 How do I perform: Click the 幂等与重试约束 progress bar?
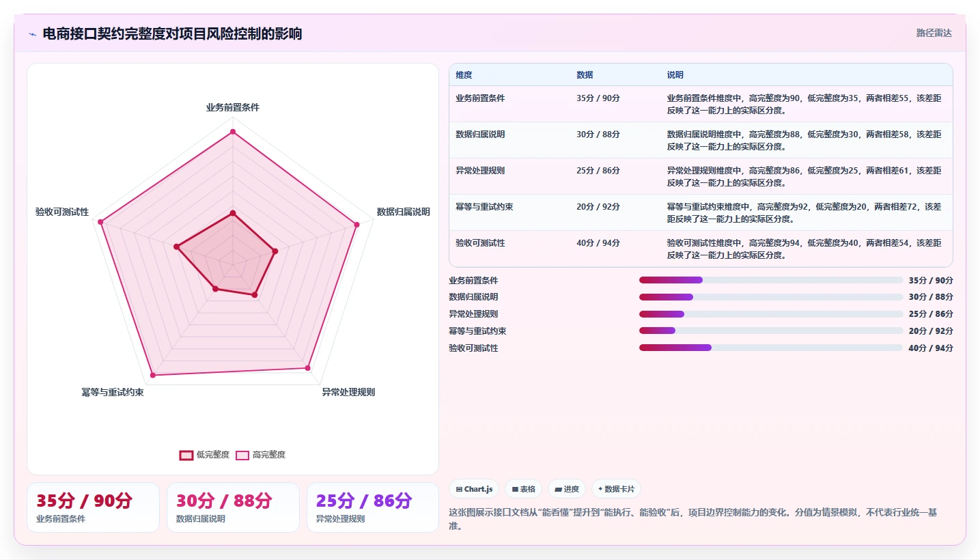tap(771, 331)
